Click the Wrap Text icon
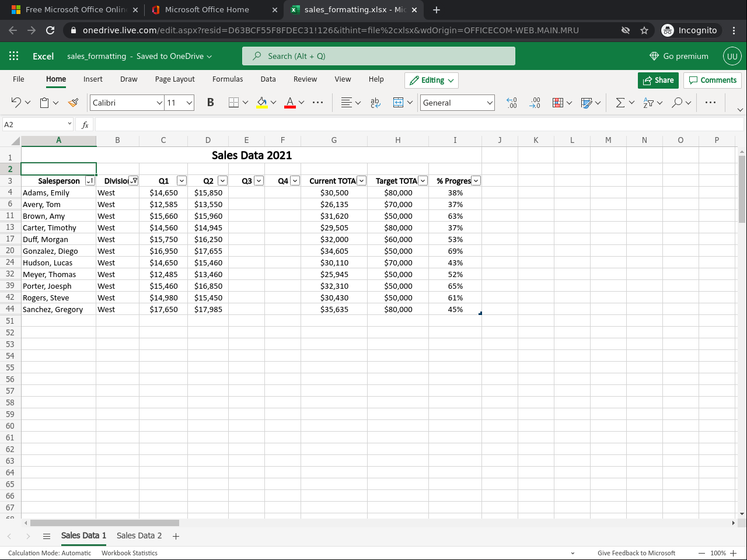This screenshot has width=747, height=560. coord(375,103)
